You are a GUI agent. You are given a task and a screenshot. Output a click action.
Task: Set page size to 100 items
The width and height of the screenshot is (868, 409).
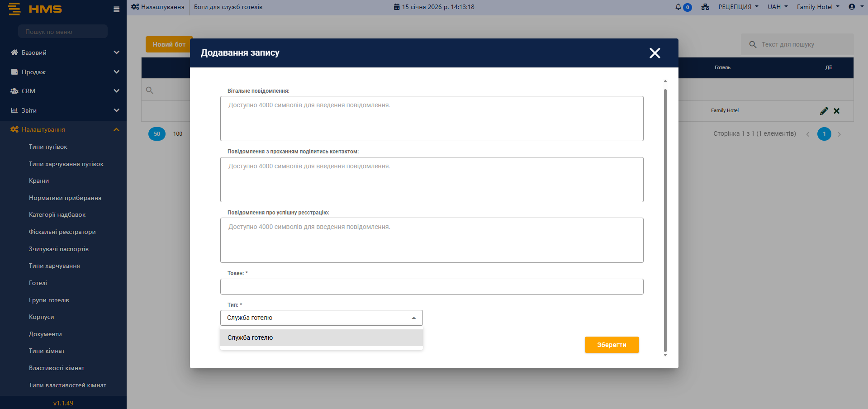[178, 134]
